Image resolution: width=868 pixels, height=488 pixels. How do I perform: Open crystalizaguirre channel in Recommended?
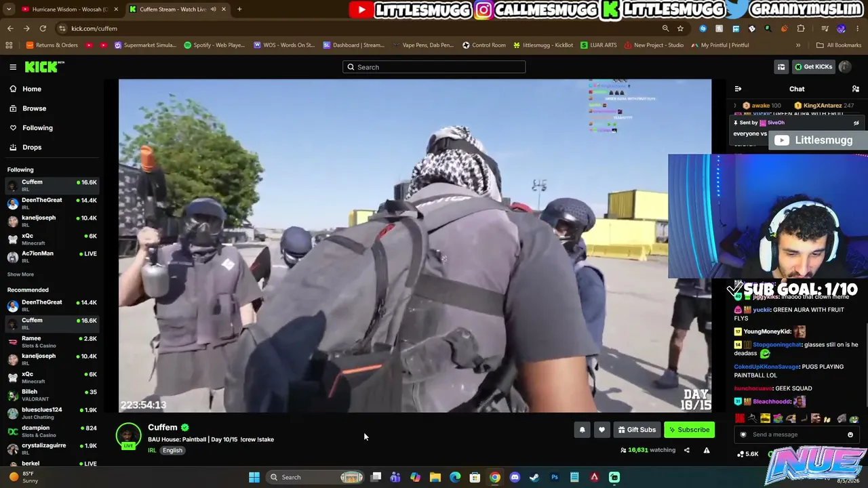coord(52,449)
